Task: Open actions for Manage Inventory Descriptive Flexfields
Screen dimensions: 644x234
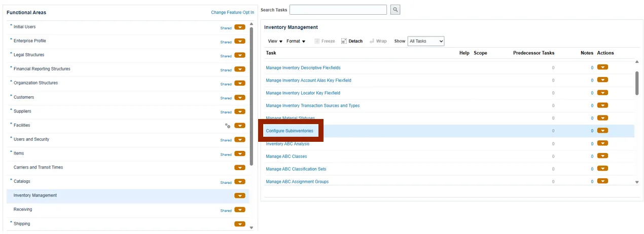Action: coord(602,67)
